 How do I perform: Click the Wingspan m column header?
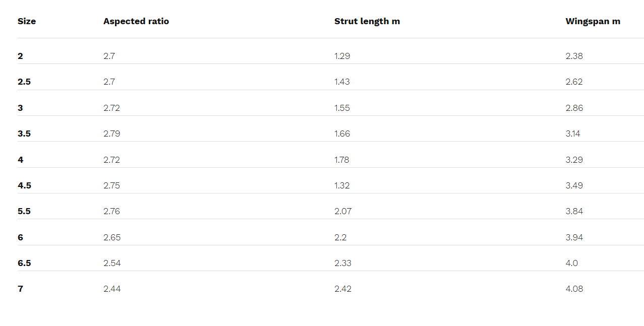(x=593, y=21)
